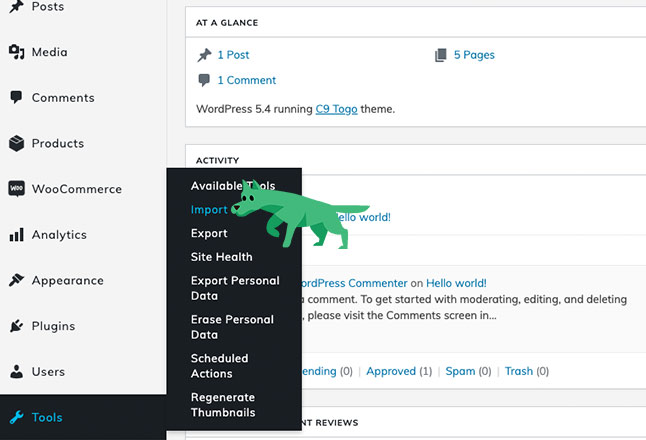Click the Plugins plug icon
Screen dimensions: 646x440
pyautogui.click(x=16, y=326)
